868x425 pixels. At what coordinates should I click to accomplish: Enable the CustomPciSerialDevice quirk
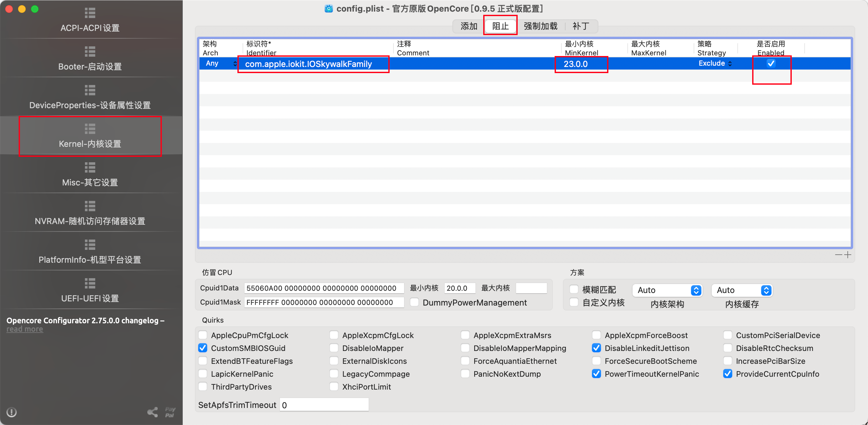click(728, 335)
